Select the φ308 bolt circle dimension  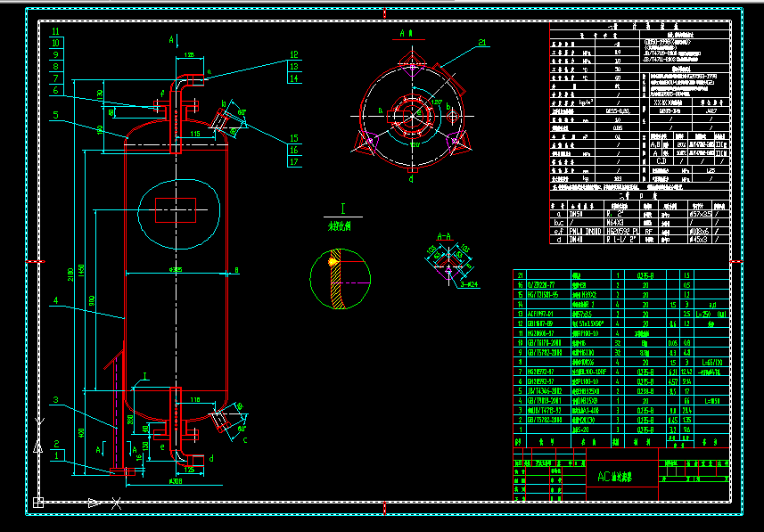(176, 482)
